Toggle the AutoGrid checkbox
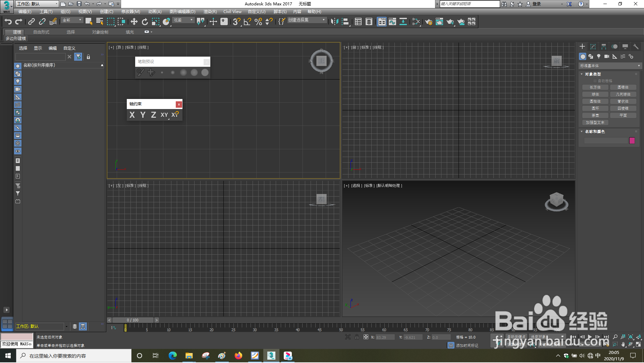The height and width of the screenshot is (363, 644). (x=595, y=81)
